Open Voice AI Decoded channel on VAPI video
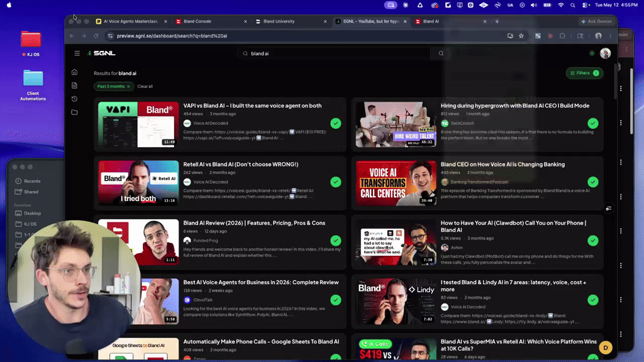 (x=210, y=123)
